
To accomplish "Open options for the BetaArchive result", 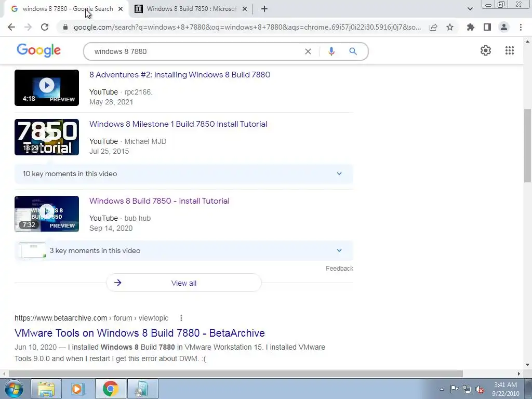I will (x=181, y=318).
